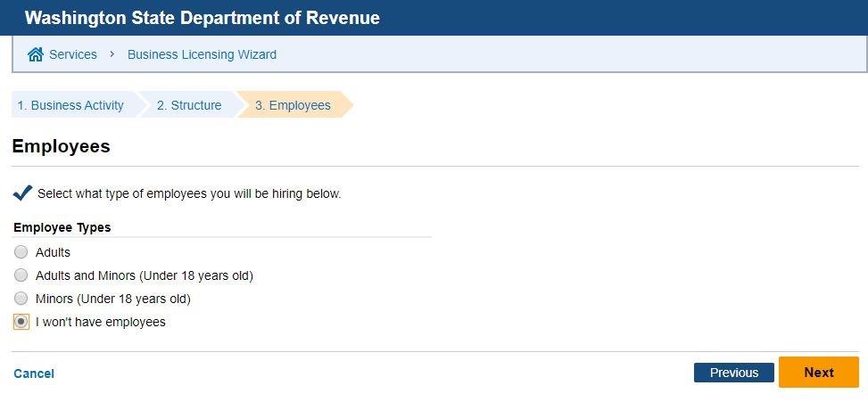The width and height of the screenshot is (868, 402).
Task: Click the breadcrumb chevron separator after Services
Action: coord(112,54)
